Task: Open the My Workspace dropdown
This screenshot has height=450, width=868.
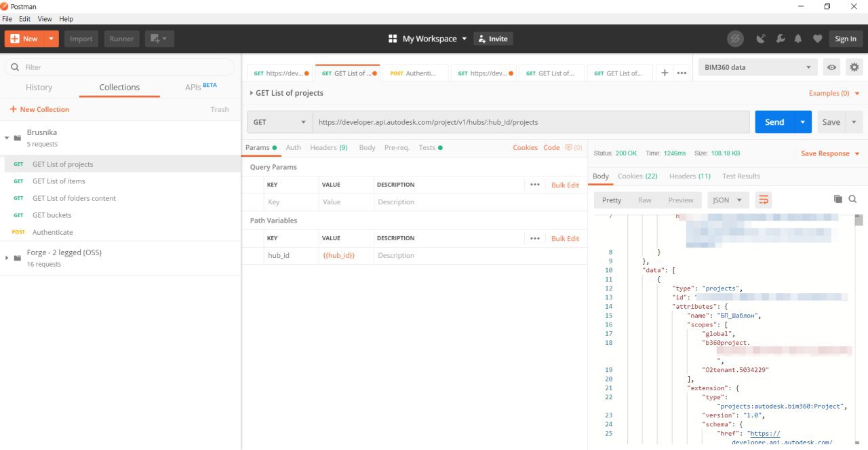Action: [428, 39]
